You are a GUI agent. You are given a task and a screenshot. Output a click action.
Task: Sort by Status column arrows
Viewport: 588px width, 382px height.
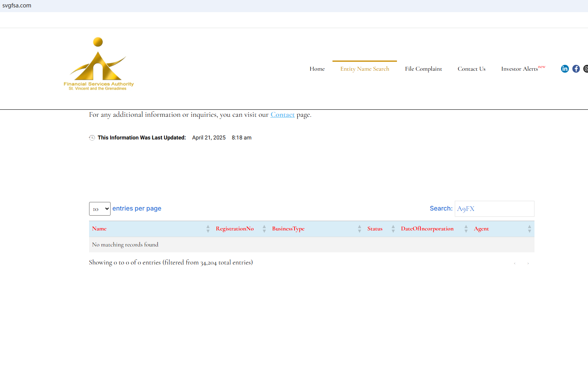click(393, 229)
